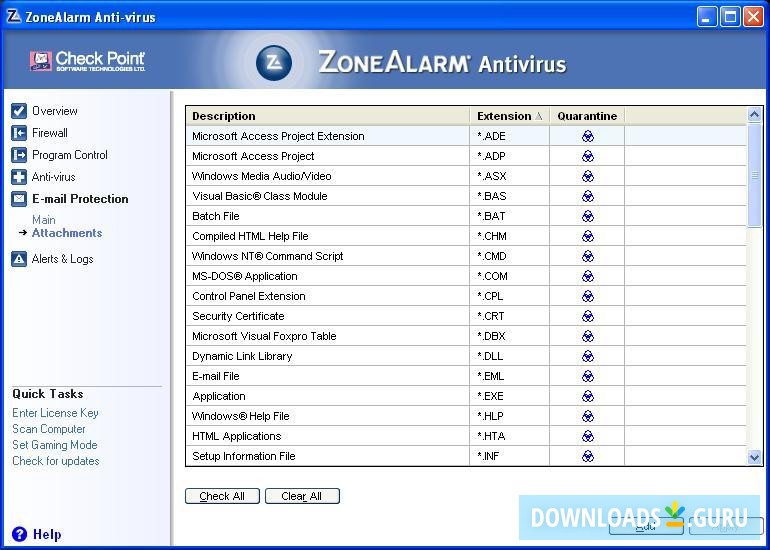Sort by Extension column header

pos(509,116)
